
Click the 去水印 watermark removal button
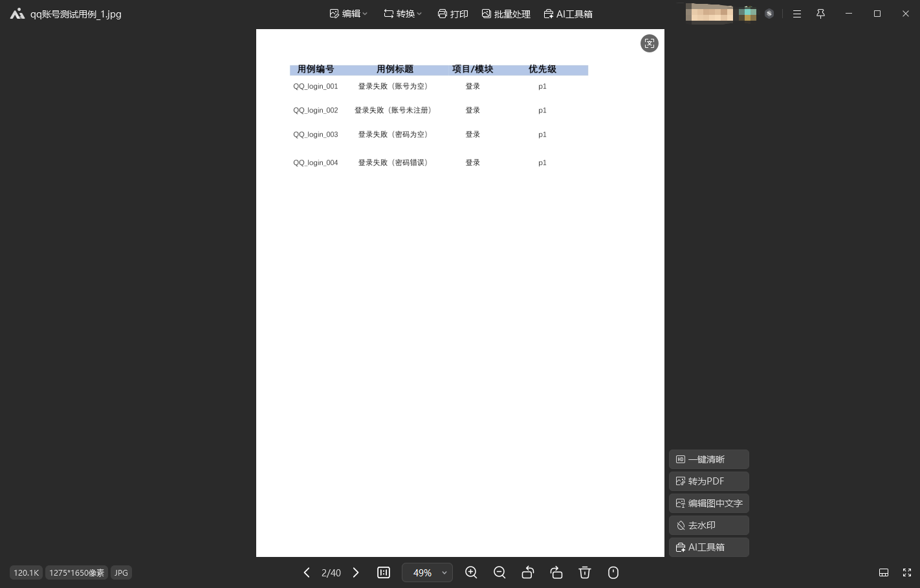(708, 525)
